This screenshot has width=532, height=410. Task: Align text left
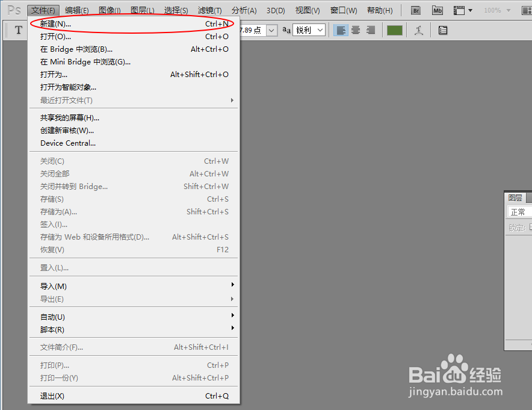(x=341, y=31)
